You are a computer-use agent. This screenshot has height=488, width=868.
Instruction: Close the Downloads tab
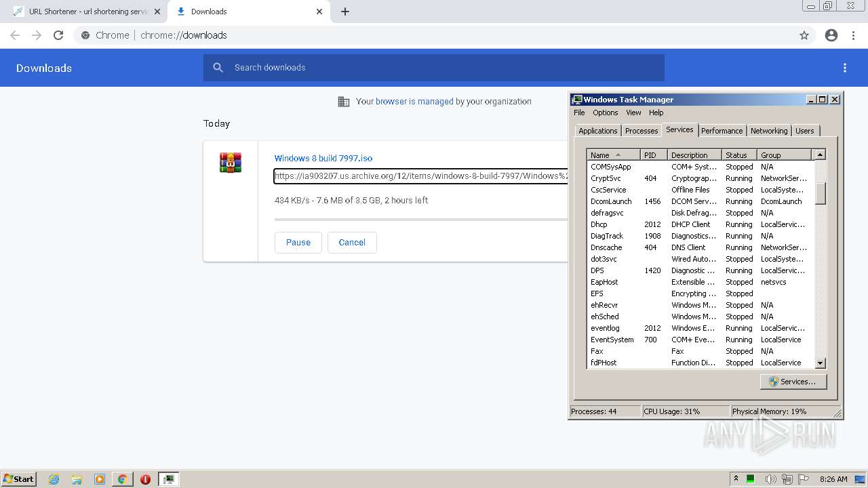coord(320,12)
